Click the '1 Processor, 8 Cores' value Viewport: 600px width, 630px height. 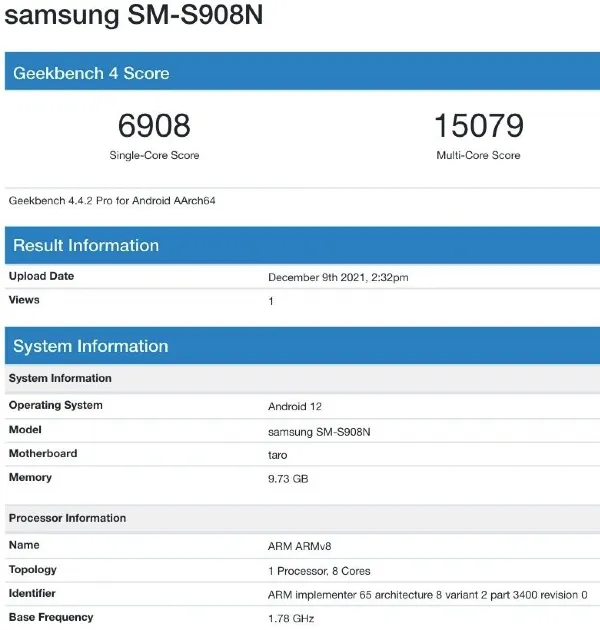point(319,571)
